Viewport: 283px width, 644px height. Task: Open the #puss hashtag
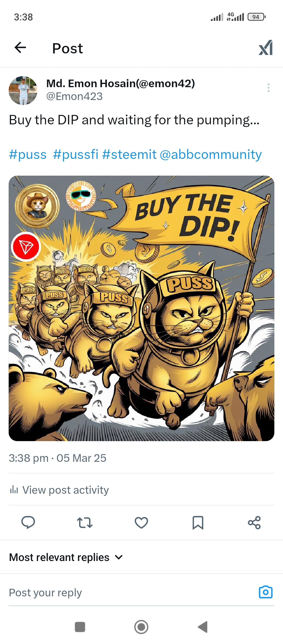point(28,154)
